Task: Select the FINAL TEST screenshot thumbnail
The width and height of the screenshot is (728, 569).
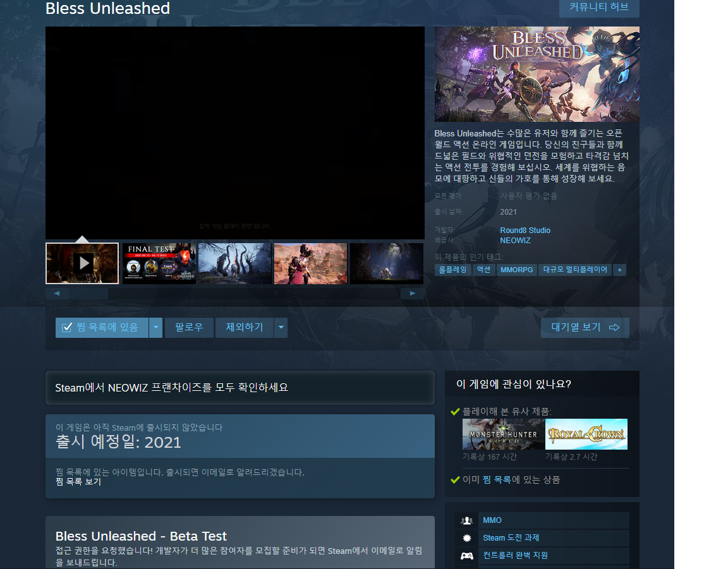Action: (159, 263)
